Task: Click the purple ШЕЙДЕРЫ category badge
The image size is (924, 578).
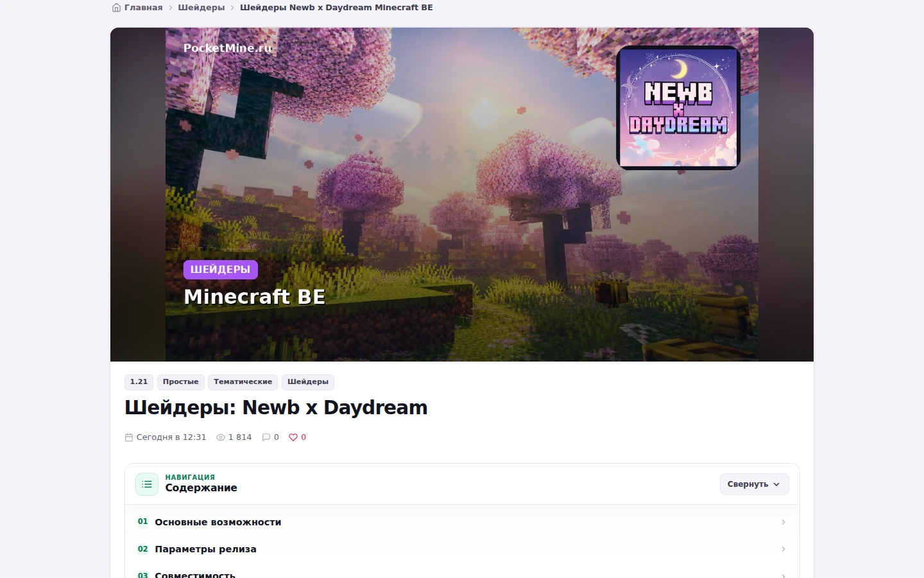Action: [x=220, y=270]
